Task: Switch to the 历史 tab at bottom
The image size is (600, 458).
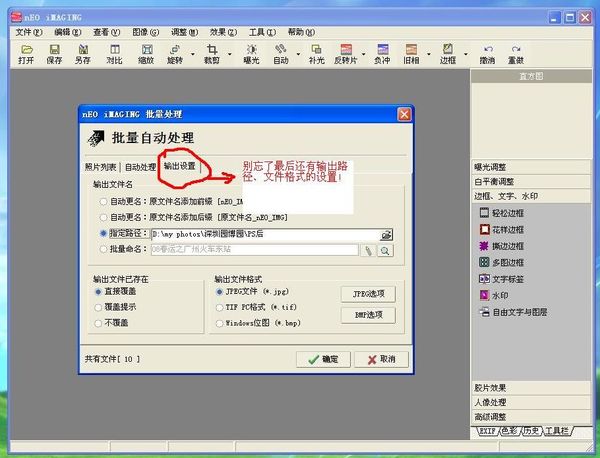Action: coord(530,431)
